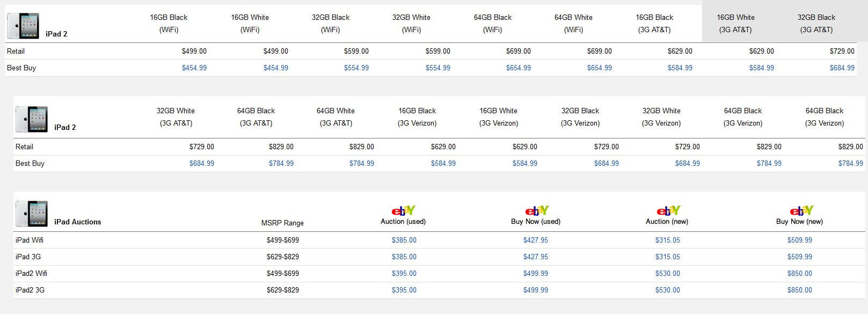Click MSRP range for iPad2 3G row
The width and height of the screenshot is (868, 314).
click(283, 290)
